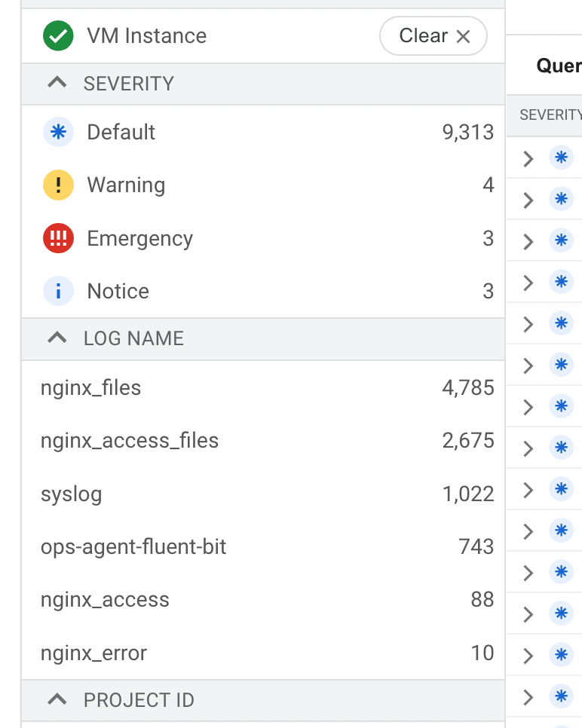Image resolution: width=582 pixels, height=728 pixels.
Task: Click the ops-agent-fluent-bit count 743
Action: click(x=476, y=547)
